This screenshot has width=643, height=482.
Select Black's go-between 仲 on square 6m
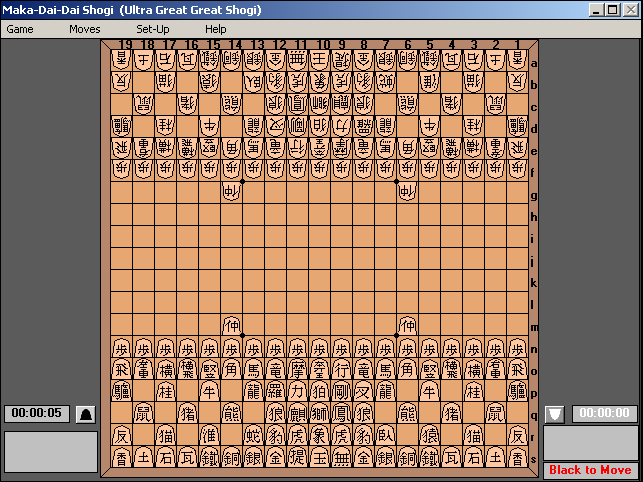click(x=408, y=325)
